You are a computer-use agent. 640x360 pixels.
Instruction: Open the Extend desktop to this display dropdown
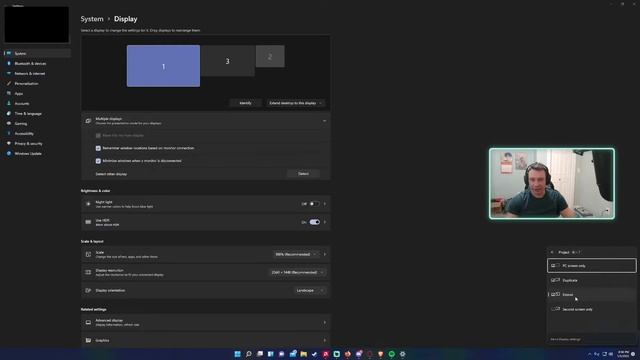[x=296, y=103]
